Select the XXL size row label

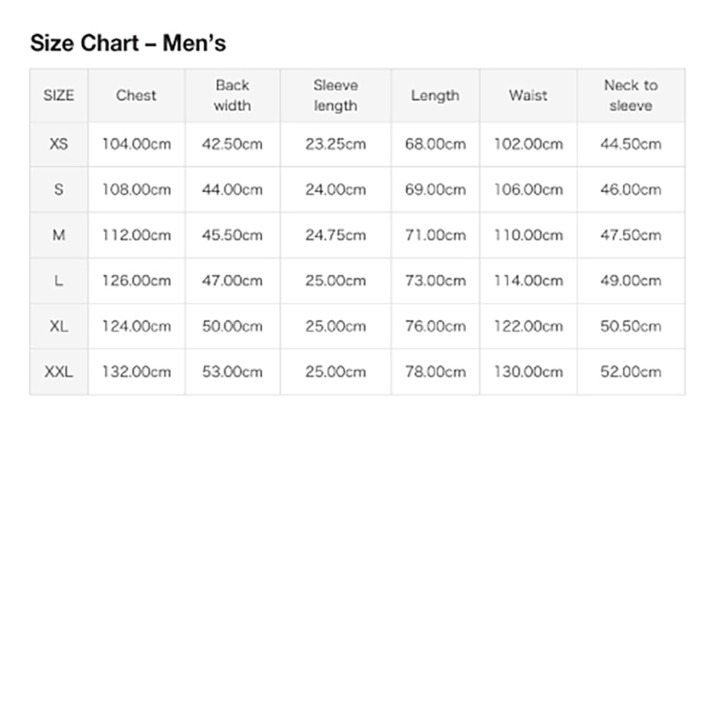[59, 372]
